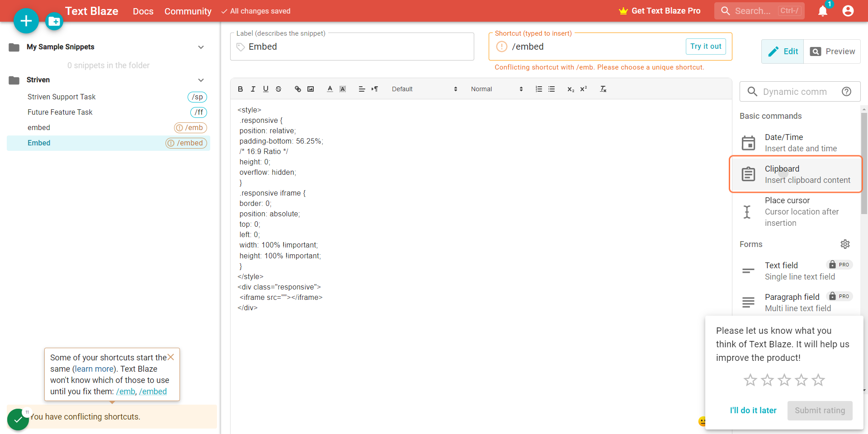
Task: Click the learn more link
Action: [x=94, y=369]
